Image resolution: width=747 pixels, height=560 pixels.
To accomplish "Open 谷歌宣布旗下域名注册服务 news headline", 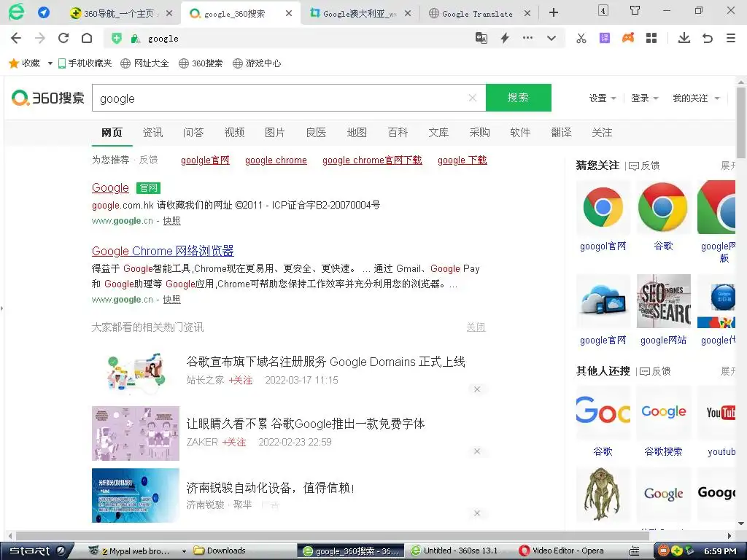I will click(x=325, y=362).
